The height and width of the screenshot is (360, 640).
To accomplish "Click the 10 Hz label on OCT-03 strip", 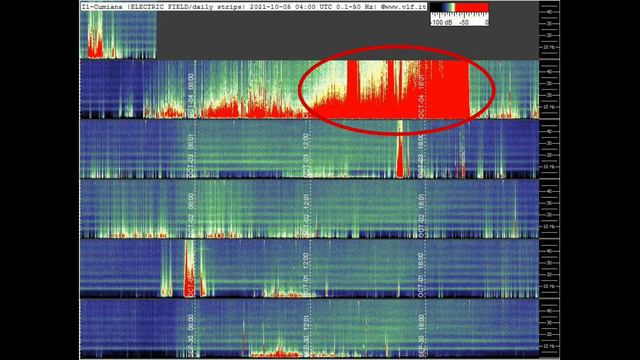I will [x=549, y=167].
